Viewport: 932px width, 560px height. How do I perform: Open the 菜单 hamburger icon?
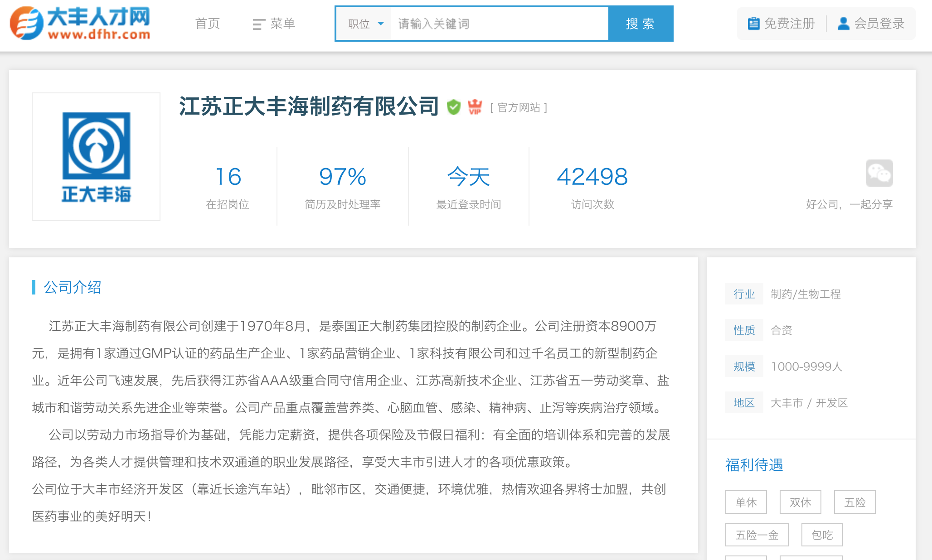click(x=258, y=24)
